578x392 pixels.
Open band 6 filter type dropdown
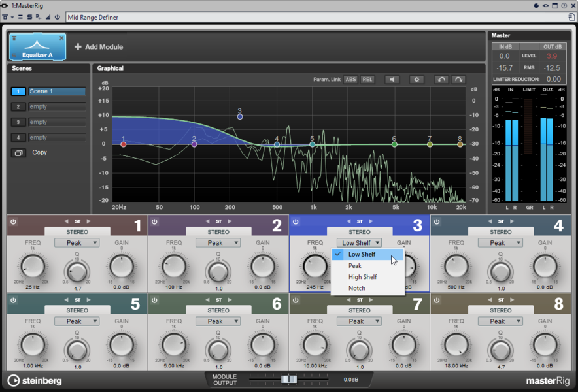coord(218,321)
